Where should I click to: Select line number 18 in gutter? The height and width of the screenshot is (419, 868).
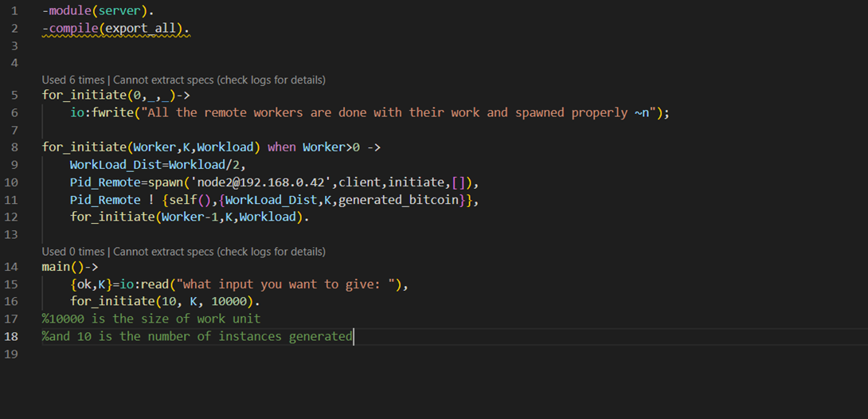click(12, 336)
